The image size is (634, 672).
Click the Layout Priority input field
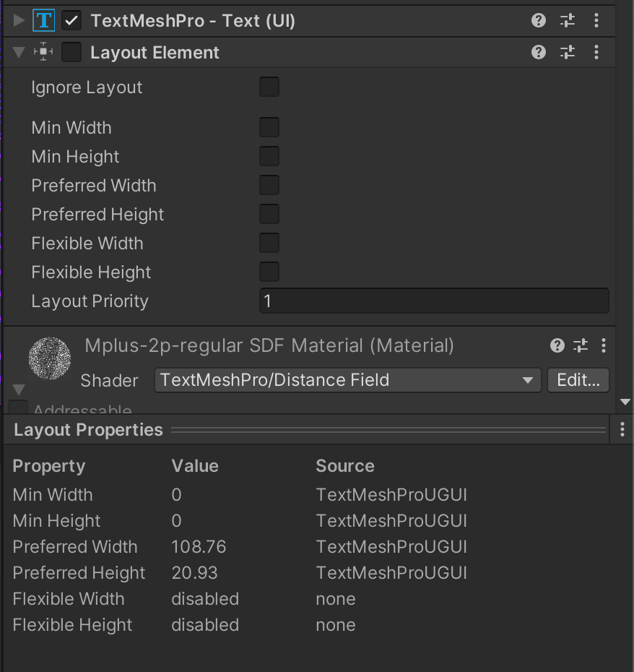(434, 301)
